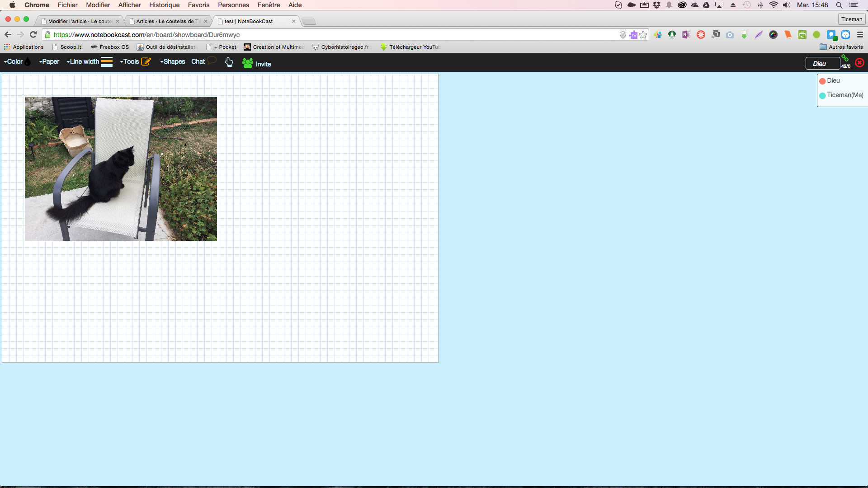Click the cat photo thumbnail on canvas
This screenshot has height=488, width=868.
121,169
